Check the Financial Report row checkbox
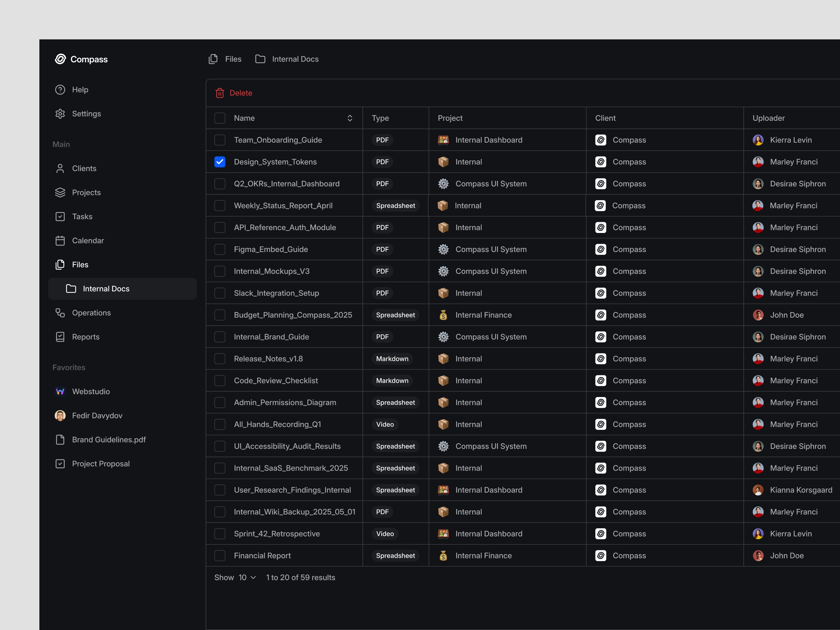840x630 pixels. tap(220, 556)
